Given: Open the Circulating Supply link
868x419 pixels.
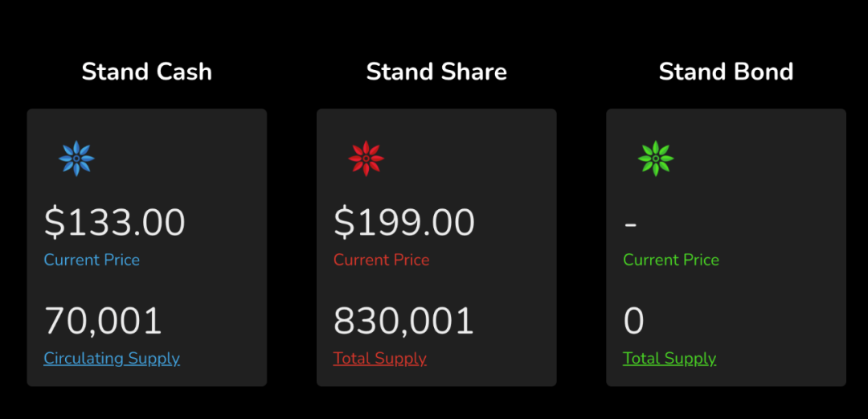Looking at the screenshot, I should coord(112,359).
